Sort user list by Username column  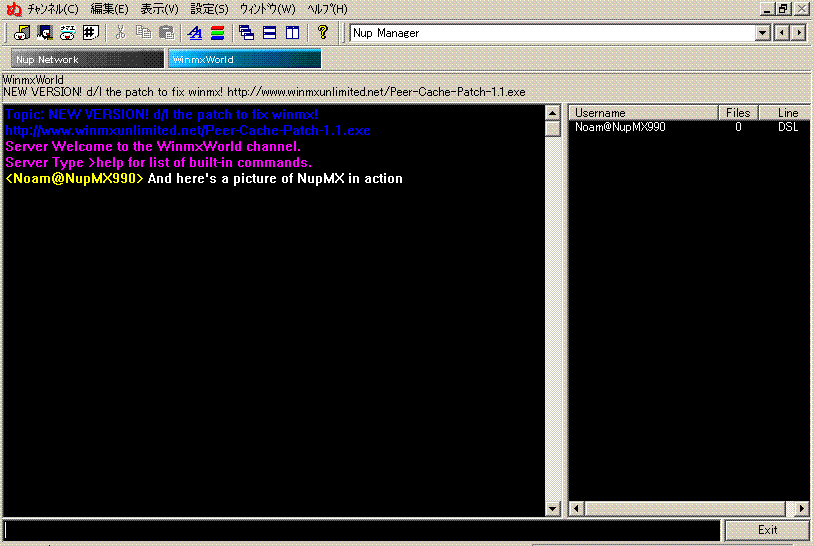(x=644, y=113)
